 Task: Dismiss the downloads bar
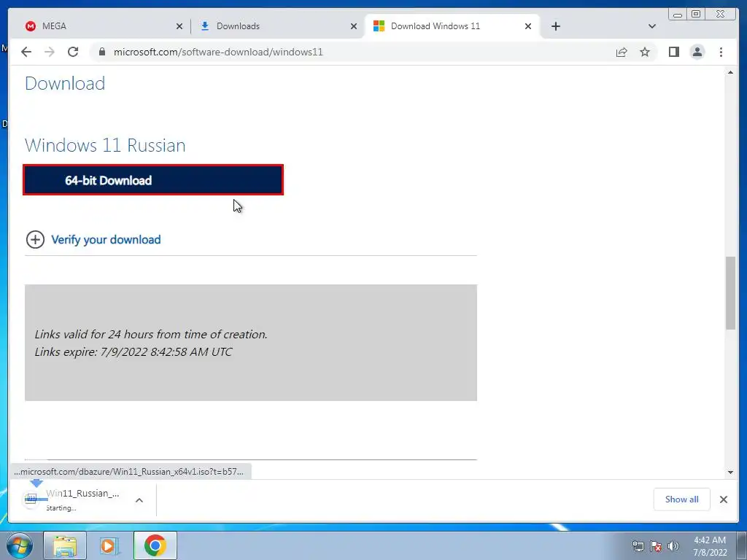click(724, 499)
